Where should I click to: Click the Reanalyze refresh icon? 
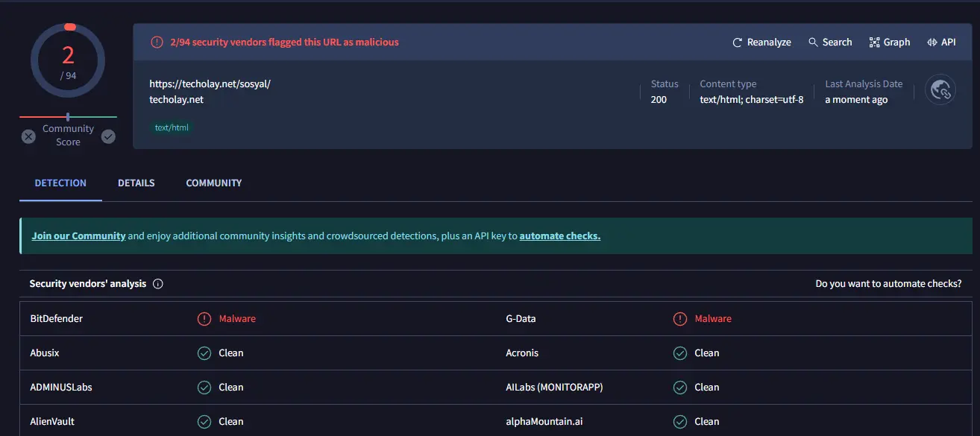tap(738, 42)
